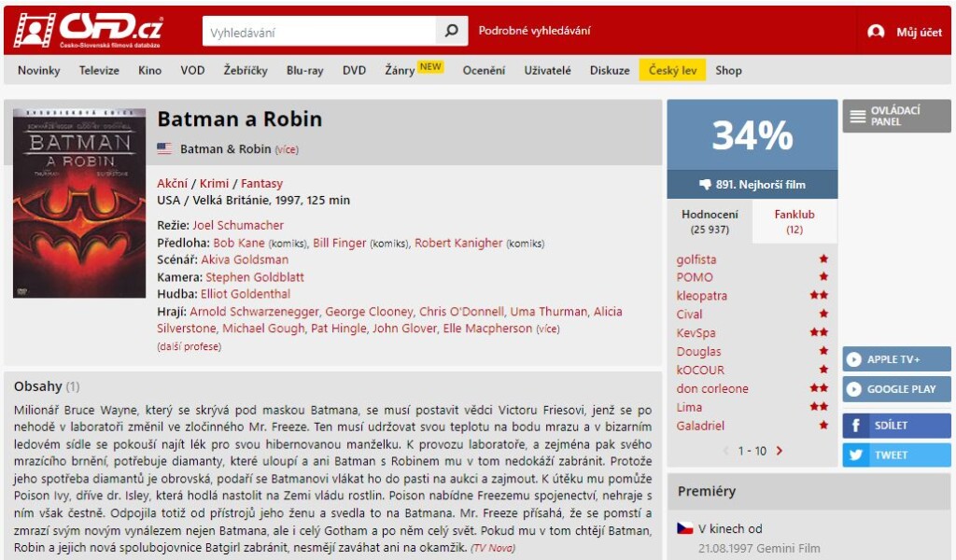Click the CSFD.cz logo

89,31
